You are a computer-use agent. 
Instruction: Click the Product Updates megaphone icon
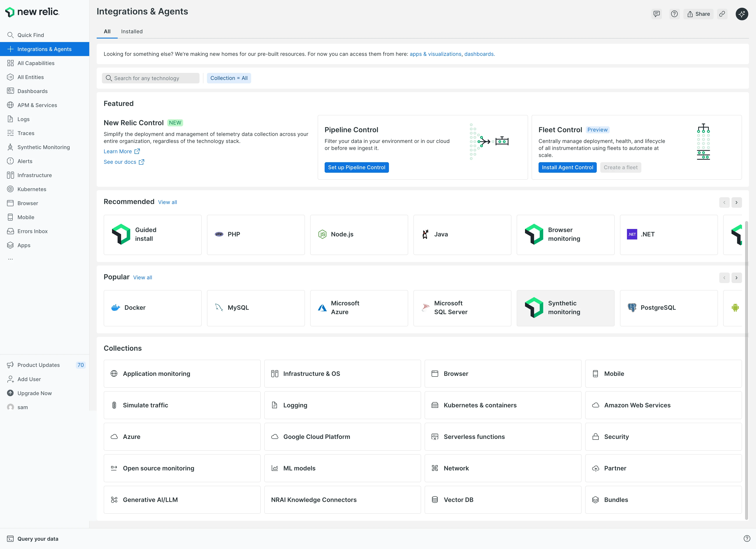pyautogui.click(x=10, y=365)
